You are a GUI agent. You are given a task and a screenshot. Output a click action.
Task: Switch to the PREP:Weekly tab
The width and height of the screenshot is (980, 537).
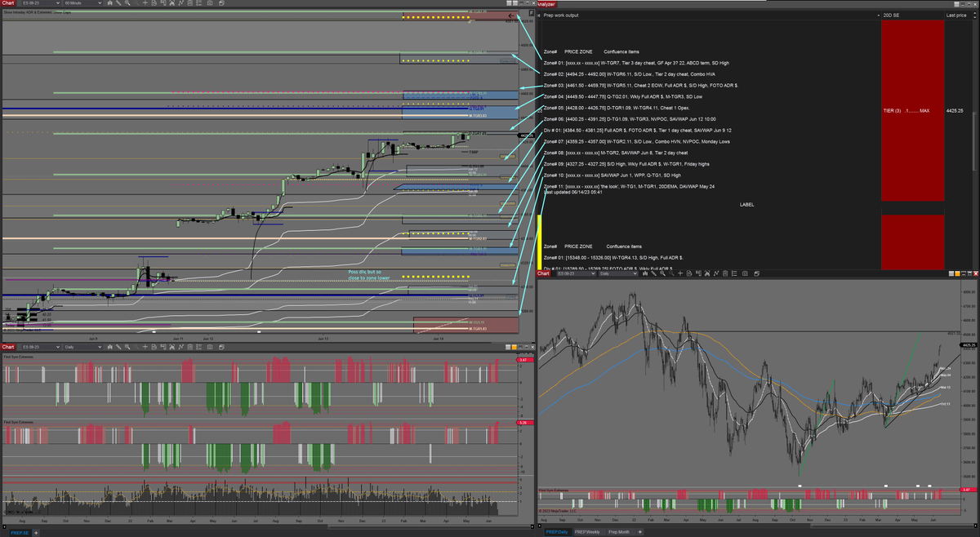coord(588,532)
